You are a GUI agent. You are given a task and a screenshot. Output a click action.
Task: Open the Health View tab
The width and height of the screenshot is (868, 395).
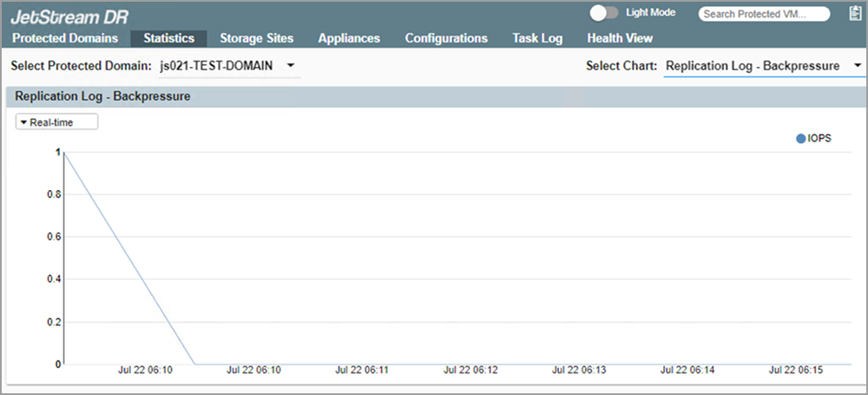tap(620, 38)
